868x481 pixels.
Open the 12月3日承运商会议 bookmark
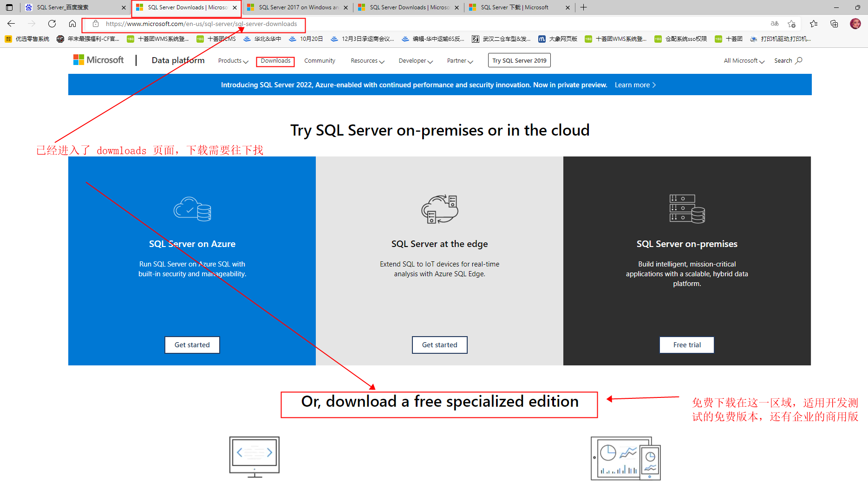(363, 39)
